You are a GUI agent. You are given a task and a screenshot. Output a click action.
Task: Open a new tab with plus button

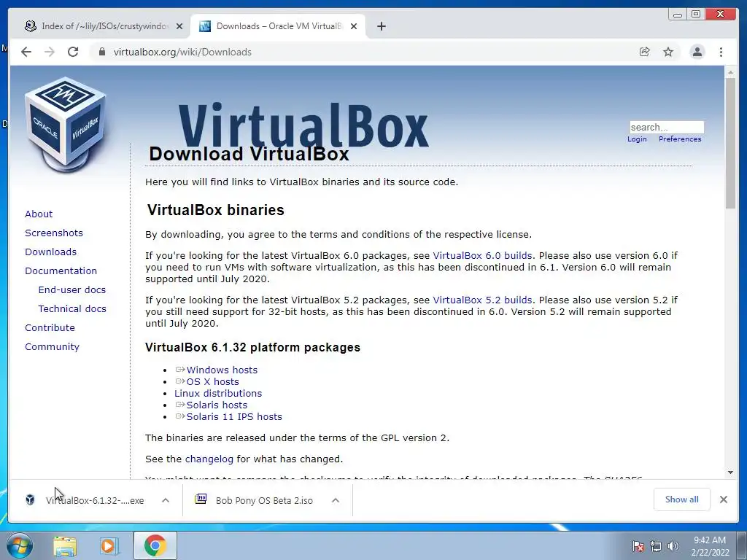coord(381,26)
